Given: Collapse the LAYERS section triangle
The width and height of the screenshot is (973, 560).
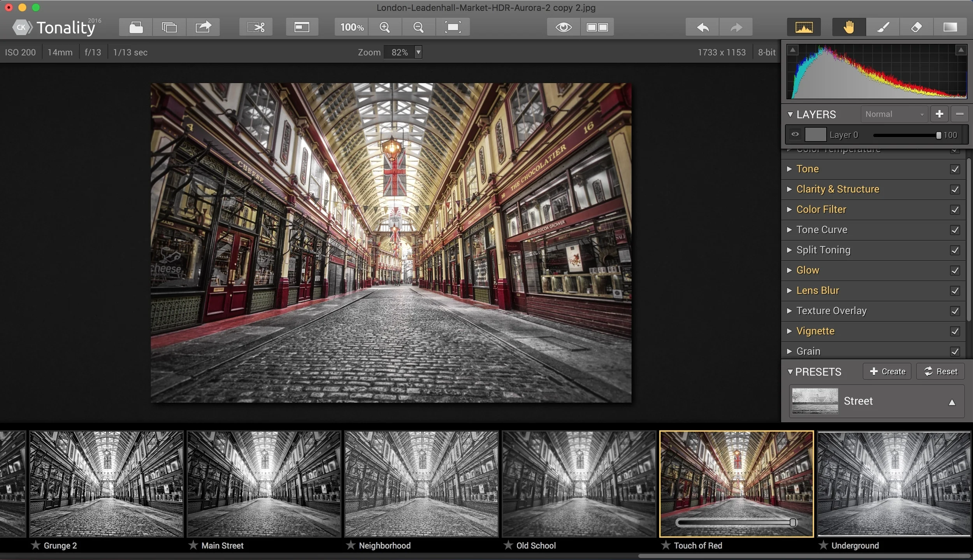Looking at the screenshot, I should (x=790, y=114).
